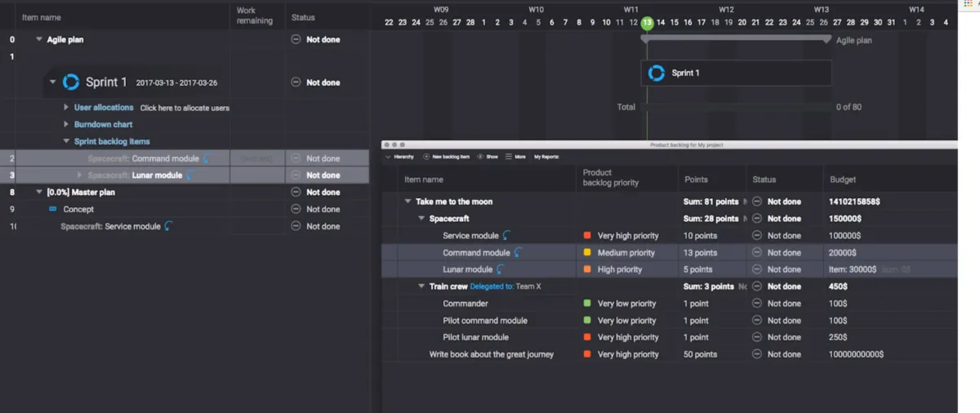
Task: Click Agile plan Not done status icon
Action: 296,39
